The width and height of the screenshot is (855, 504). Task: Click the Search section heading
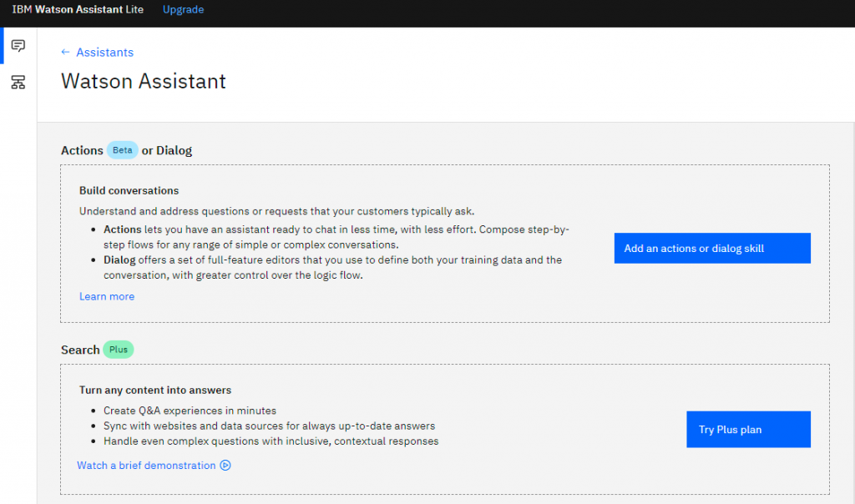click(x=80, y=350)
